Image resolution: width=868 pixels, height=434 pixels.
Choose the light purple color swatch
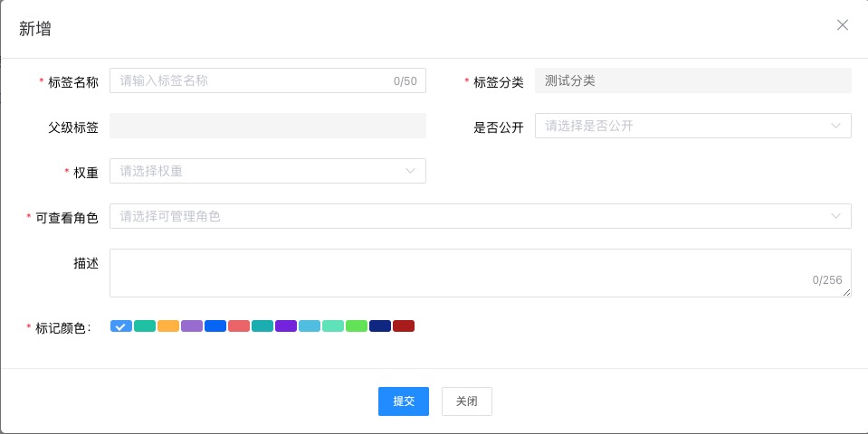(x=192, y=326)
